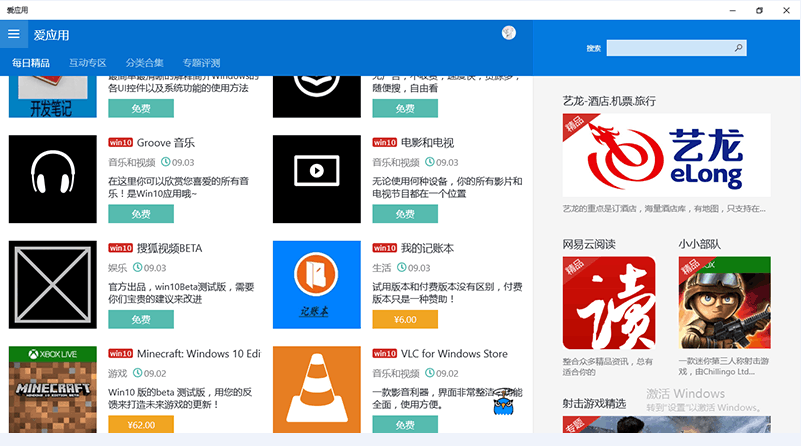The height and width of the screenshot is (446, 801).
Task: Click the user avatar in header
Action: coord(509,33)
